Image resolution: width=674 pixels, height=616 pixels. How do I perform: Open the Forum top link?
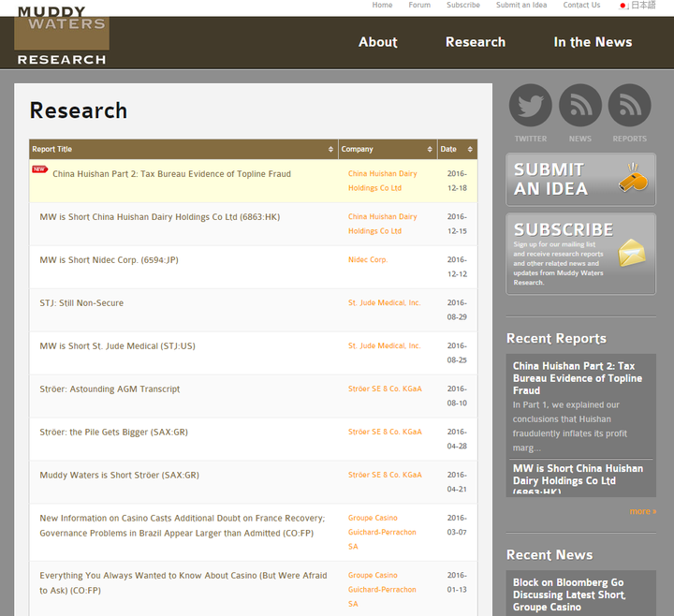click(419, 5)
